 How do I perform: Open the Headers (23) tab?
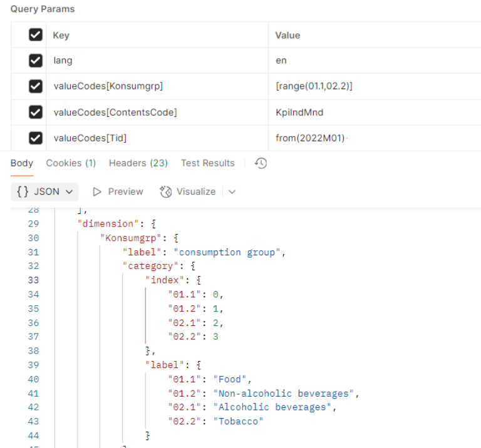click(138, 163)
